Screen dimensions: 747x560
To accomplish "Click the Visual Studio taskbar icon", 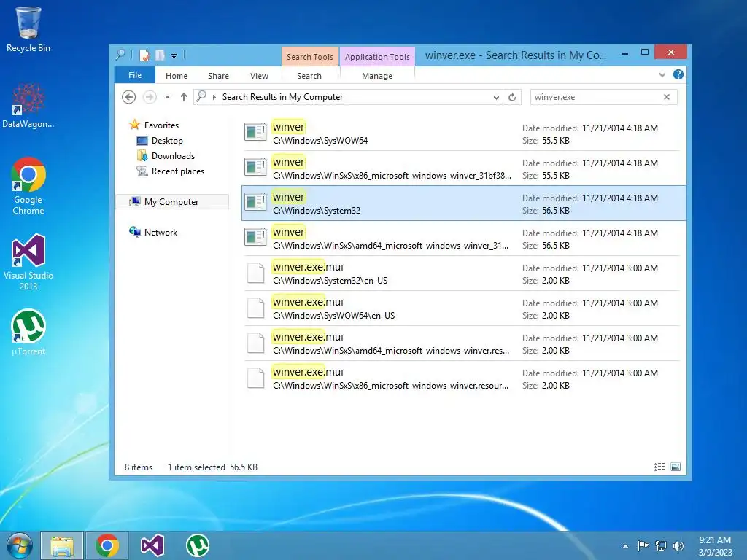I will [x=152, y=545].
